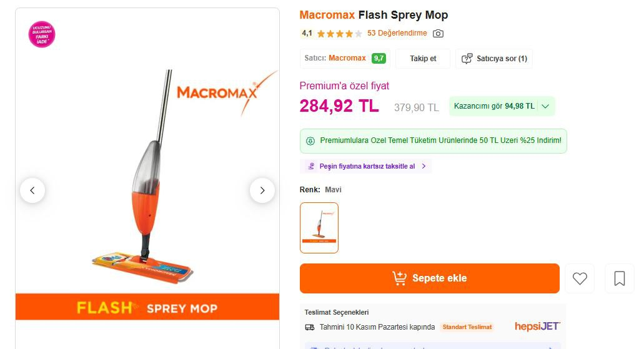Click the main product mop image
Screen dimensions: 644x349
click(x=147, y=181)
